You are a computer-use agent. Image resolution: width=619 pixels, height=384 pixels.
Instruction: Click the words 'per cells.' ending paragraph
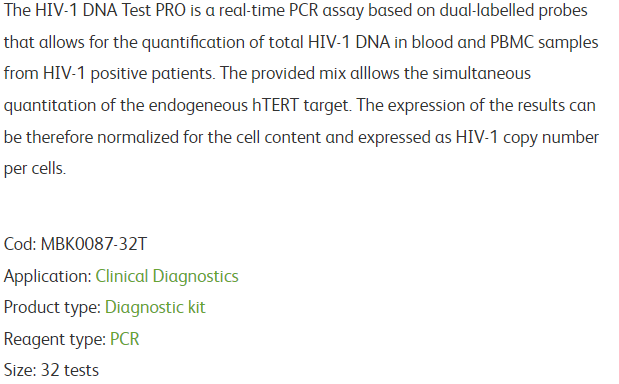(x=35, y=169)
